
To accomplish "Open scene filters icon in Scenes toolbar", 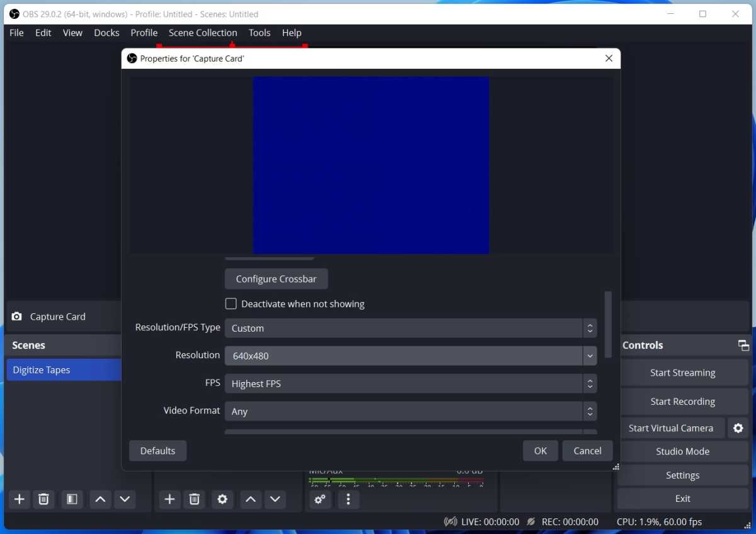I will (72, 499).
